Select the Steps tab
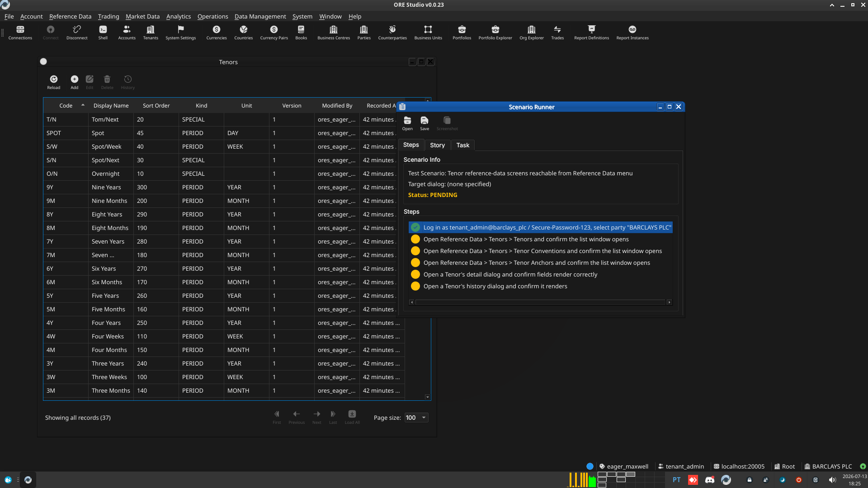This screenshot has width=868, height=488. 411,145
